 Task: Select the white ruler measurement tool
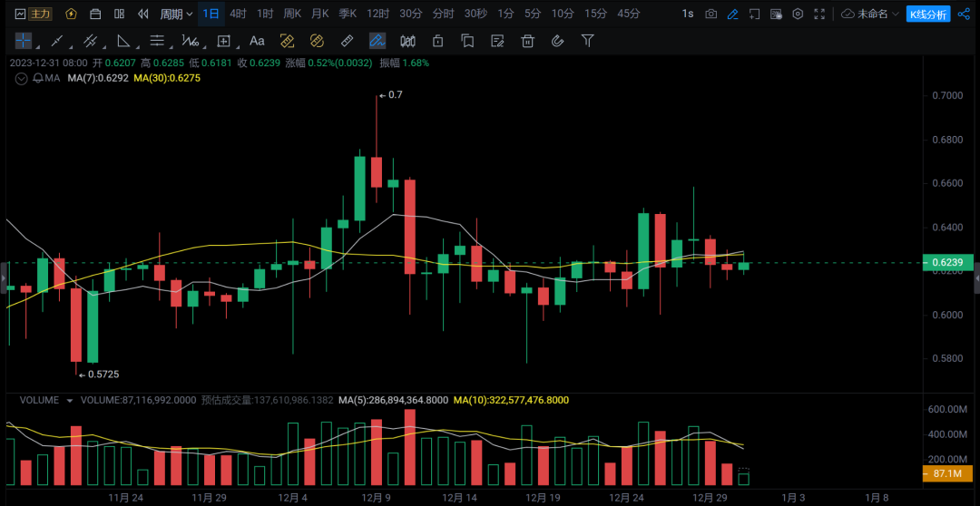[x=348, y=41]
